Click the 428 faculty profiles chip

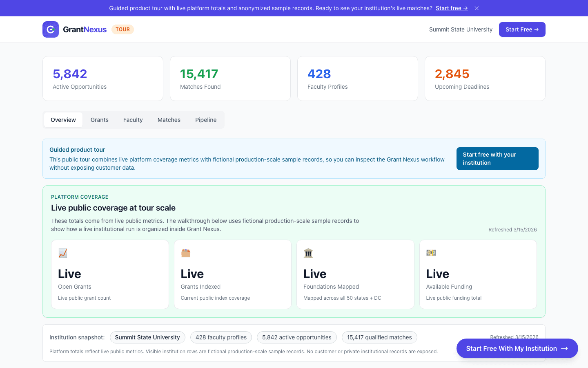coord(221,337)
